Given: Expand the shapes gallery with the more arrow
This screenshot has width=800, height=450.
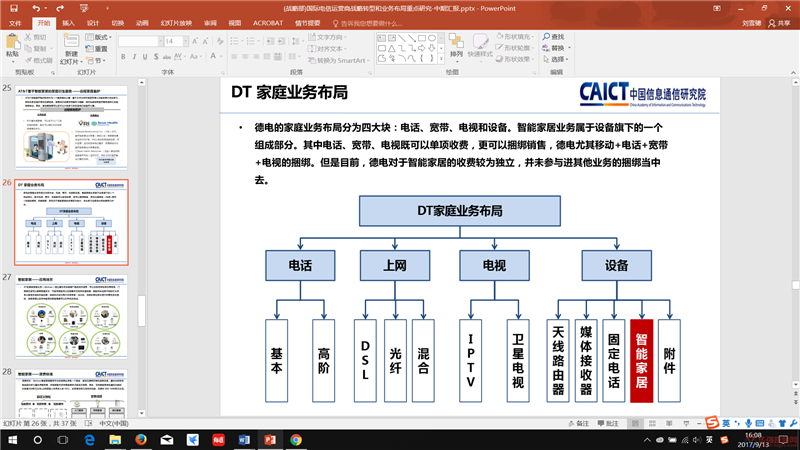Looking at the screenshot, I should [x=441, y=59].
